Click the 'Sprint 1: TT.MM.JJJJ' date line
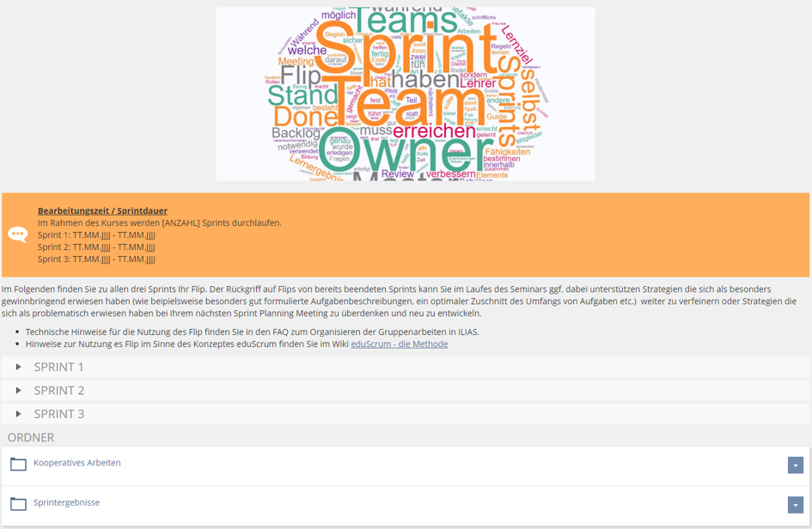 96,234
